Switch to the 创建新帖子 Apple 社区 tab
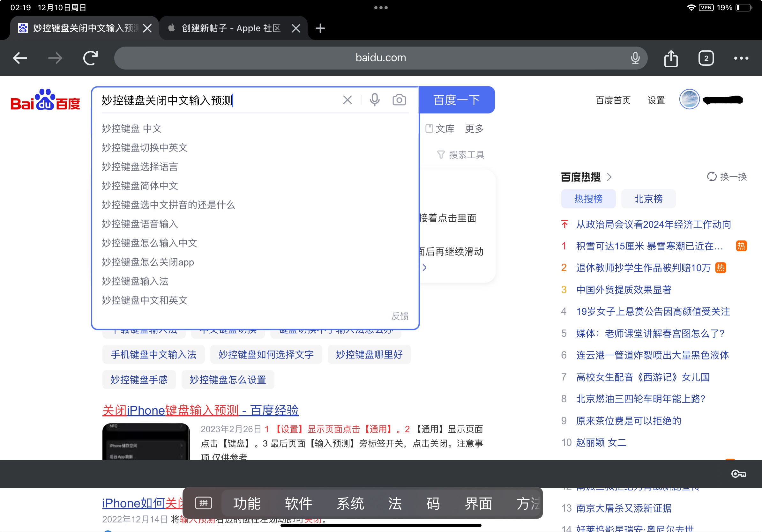This screenshot has height=532, width=762. pos(231,28)
